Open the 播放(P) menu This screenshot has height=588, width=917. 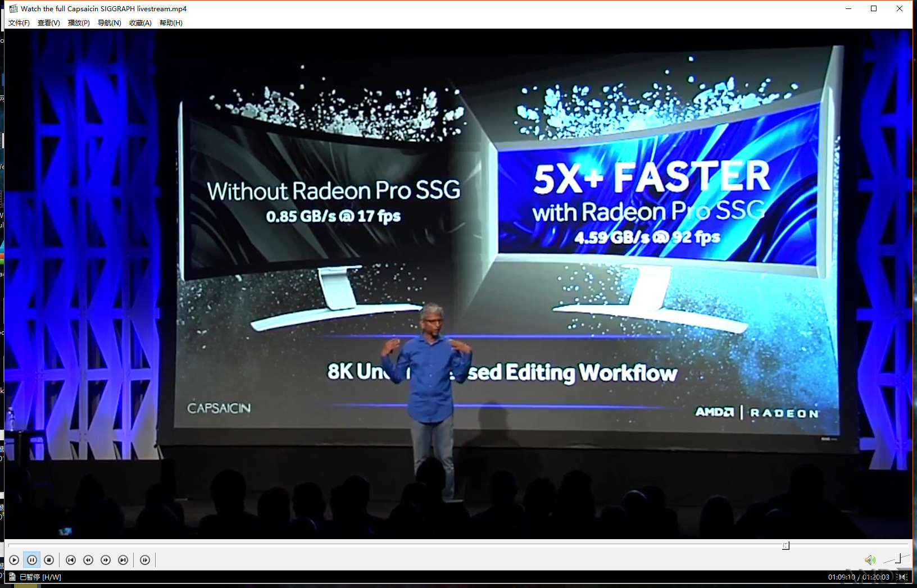pyautogui.click(x=79, y=23)
